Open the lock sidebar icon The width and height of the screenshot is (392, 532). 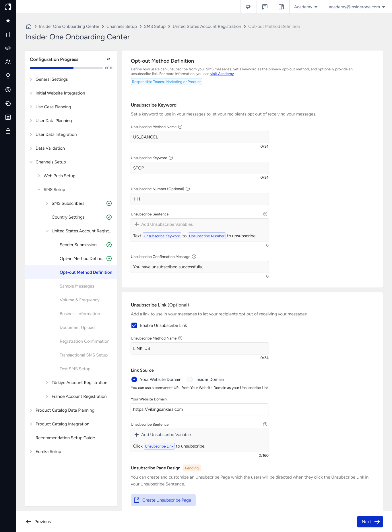coord(8,131)
